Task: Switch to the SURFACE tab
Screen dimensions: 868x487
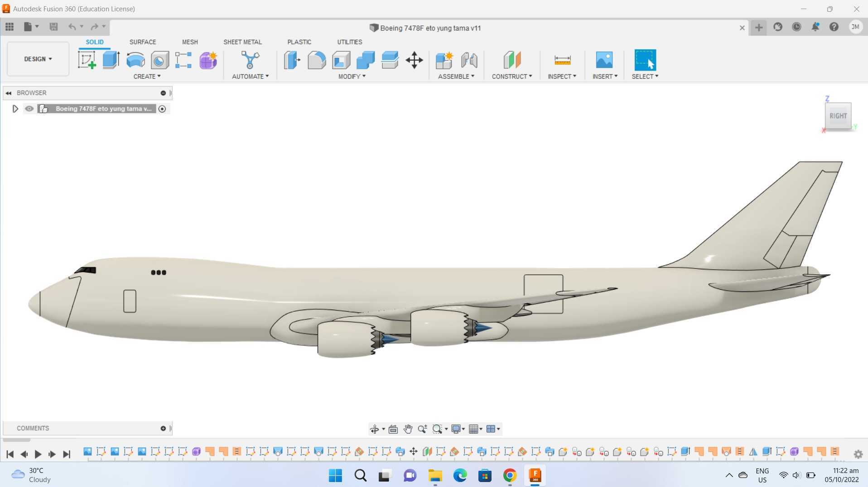Action: coord(143,42)
